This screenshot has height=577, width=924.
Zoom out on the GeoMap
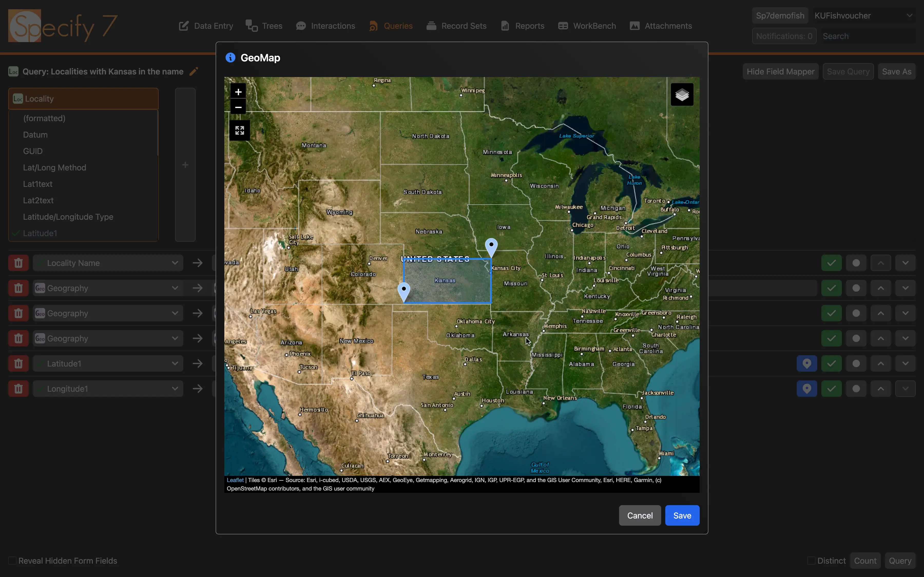[238, 107]
